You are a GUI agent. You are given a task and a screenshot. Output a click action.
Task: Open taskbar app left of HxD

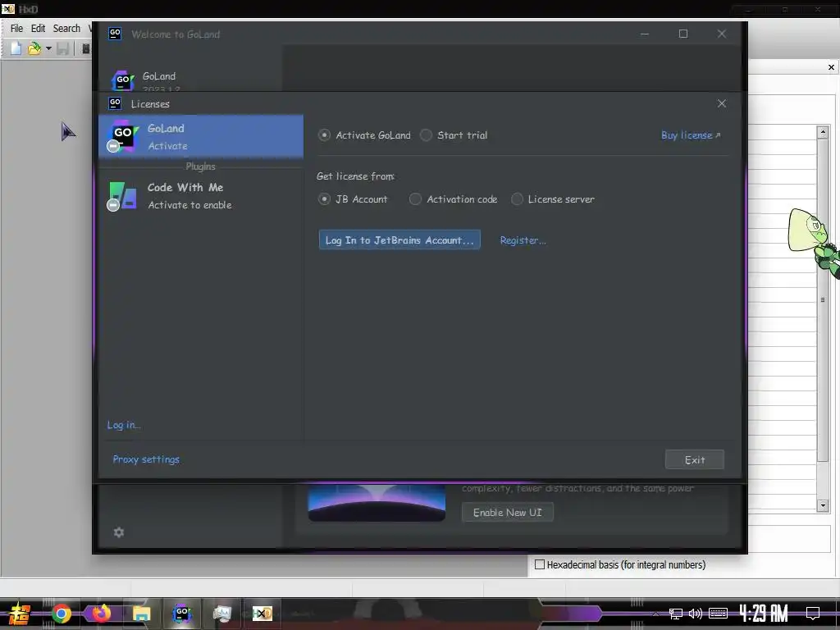click(x=221, y=614)
